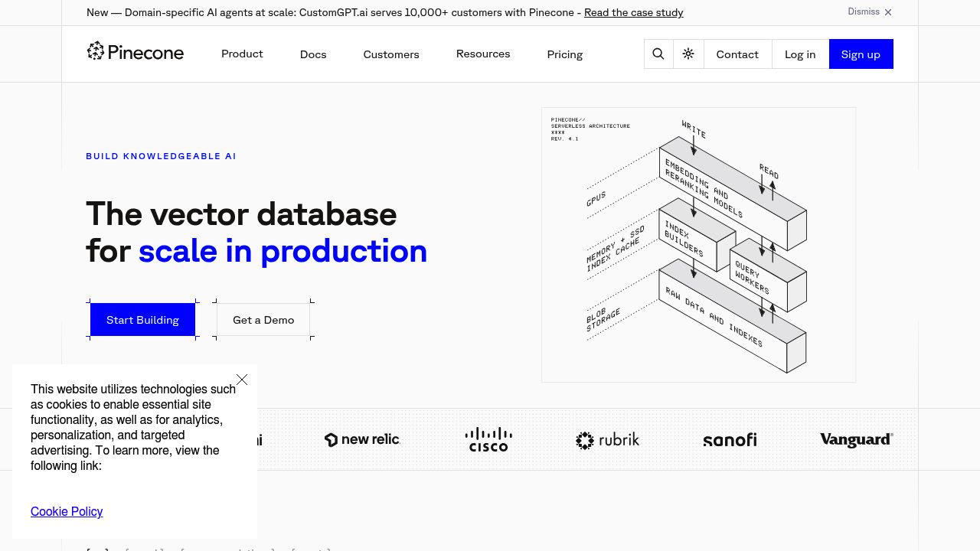Click the New Relic logo
Screen dimensions: 980x551
click(x=362, y=439)
